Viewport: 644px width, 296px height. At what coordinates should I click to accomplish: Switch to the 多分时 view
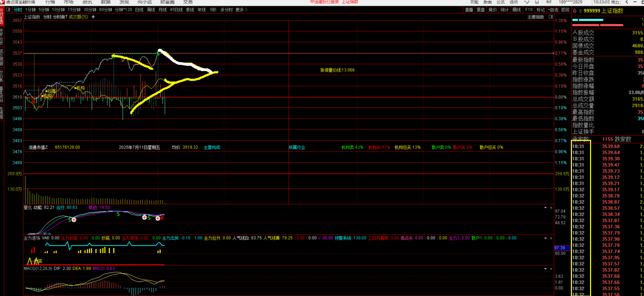click(x=226, y=10)
